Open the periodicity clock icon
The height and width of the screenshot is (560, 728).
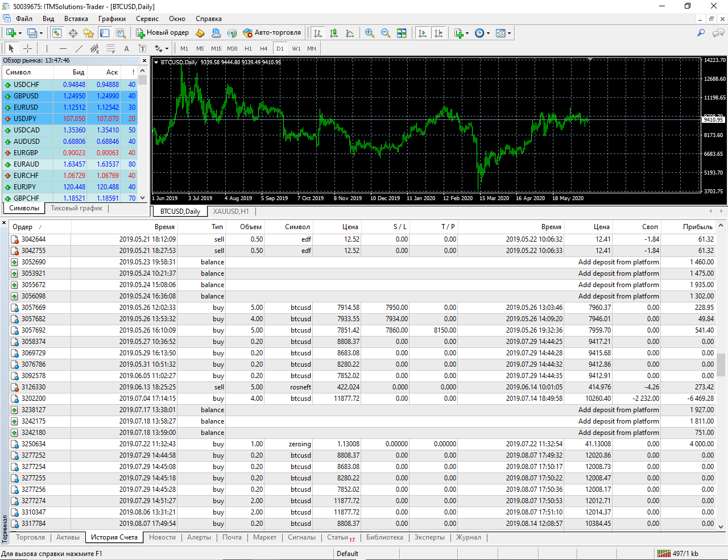(x=479, y=33)
